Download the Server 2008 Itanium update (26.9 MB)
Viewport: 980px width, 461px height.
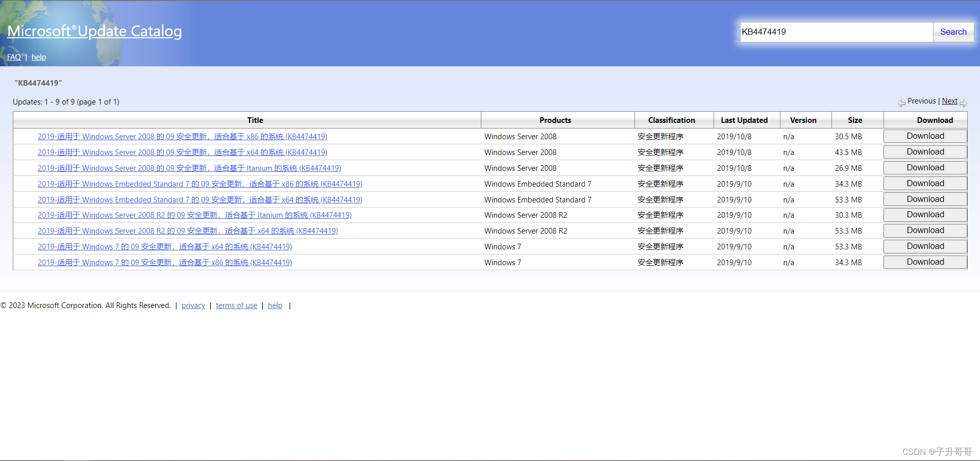pos(925,168)
